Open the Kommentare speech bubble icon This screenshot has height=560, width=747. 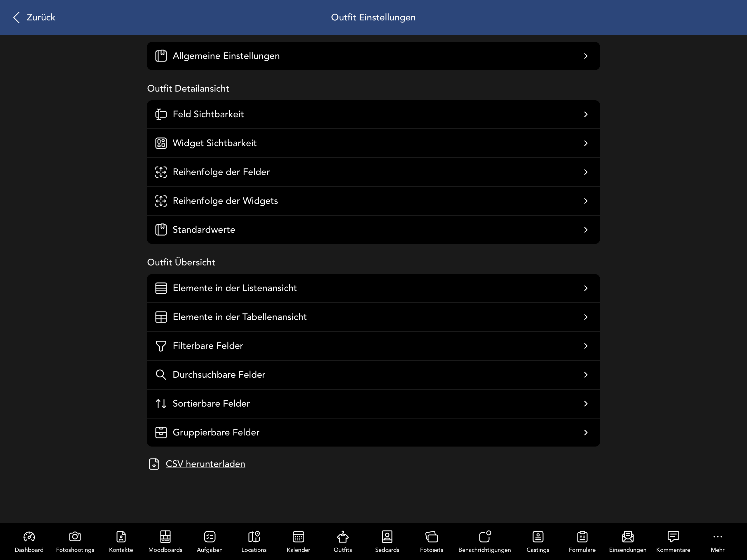[x=673, y=536]
